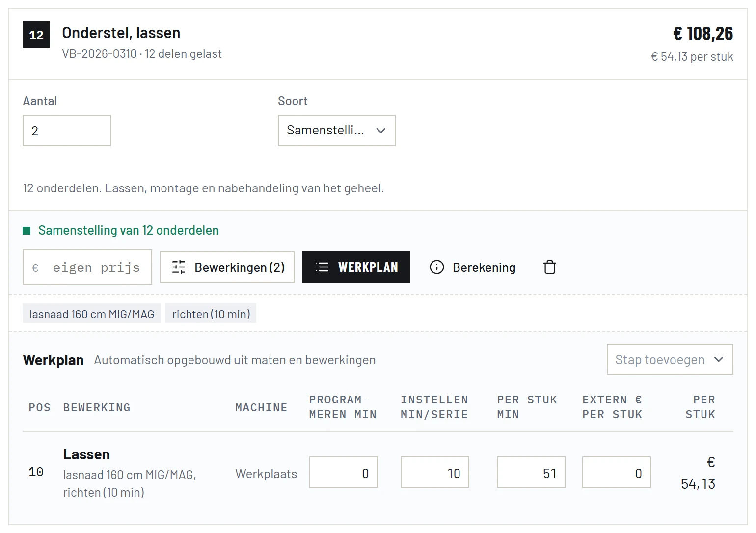Click the title 'Onderstel, lassen'
The height and width of the screenshot is (533, 756).
(x=121, y=33)
